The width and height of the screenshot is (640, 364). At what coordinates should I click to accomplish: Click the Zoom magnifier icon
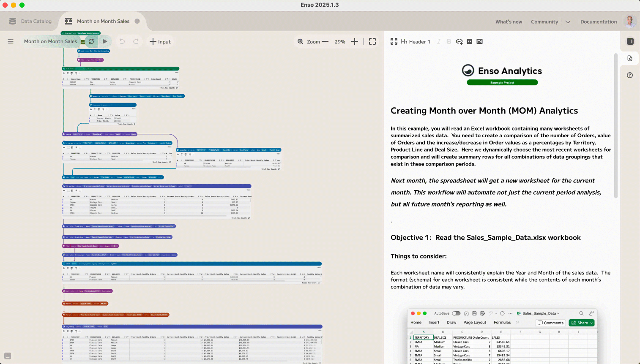300,41
